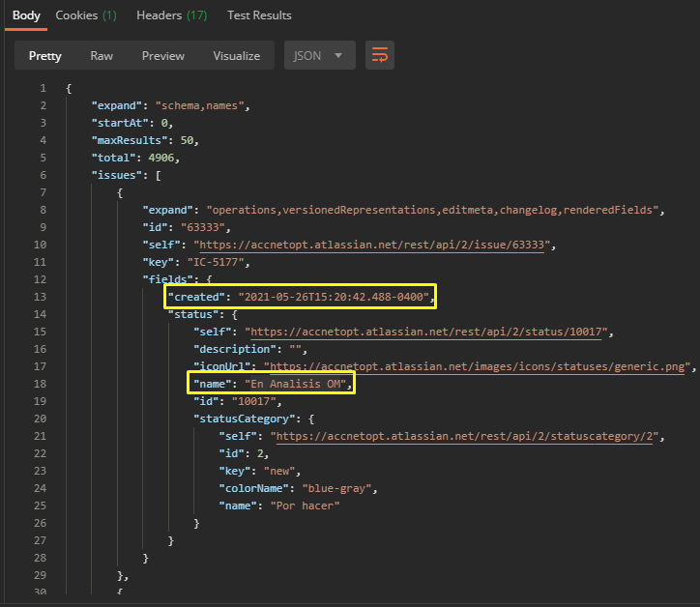
Task: Select the Preview view button
Action: click(163, 55)
